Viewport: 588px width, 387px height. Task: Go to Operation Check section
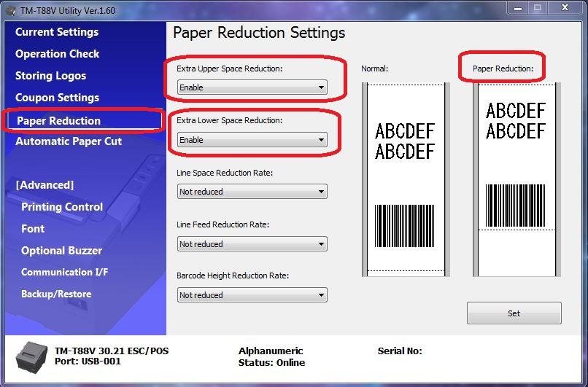pyautogui.click(x=58, y=54)
